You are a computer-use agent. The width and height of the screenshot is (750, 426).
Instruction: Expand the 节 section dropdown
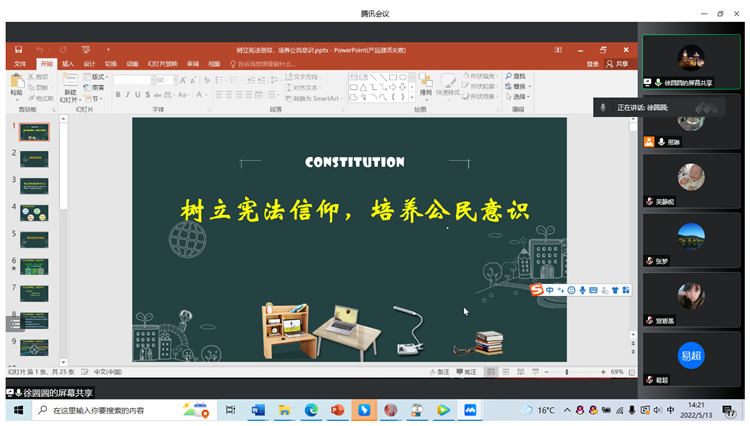pos(94,98)
